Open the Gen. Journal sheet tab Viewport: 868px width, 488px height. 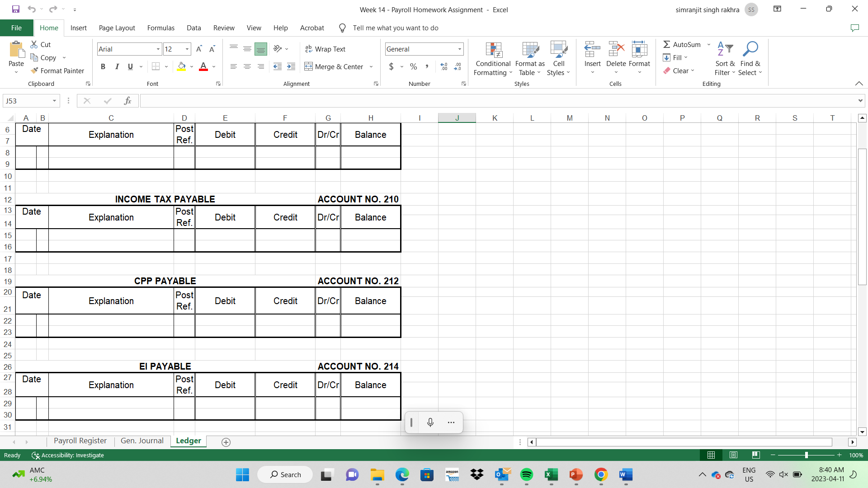(x=142, y=441)
